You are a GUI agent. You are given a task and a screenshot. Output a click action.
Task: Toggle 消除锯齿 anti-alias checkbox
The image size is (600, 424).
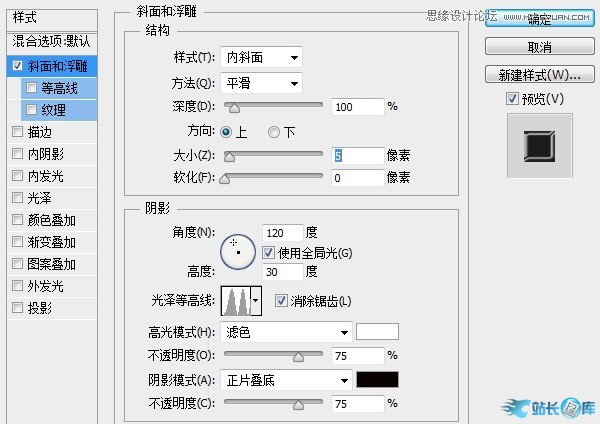point(281,301)
